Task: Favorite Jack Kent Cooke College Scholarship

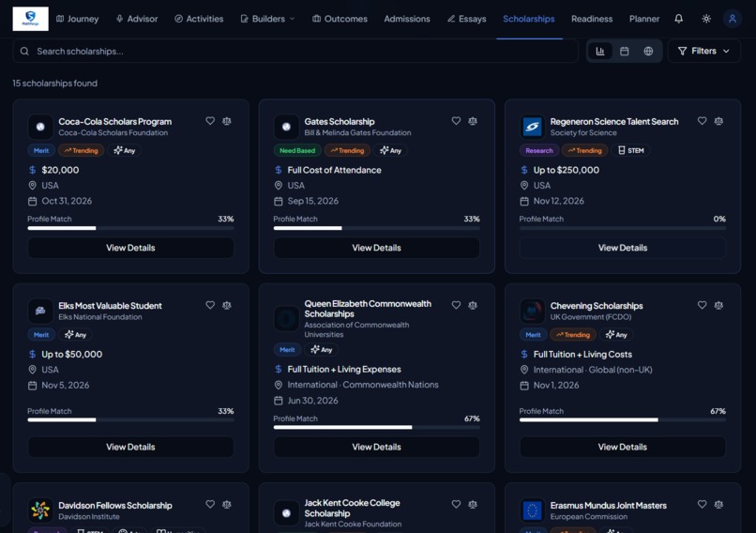Action: tap(456, 505)
